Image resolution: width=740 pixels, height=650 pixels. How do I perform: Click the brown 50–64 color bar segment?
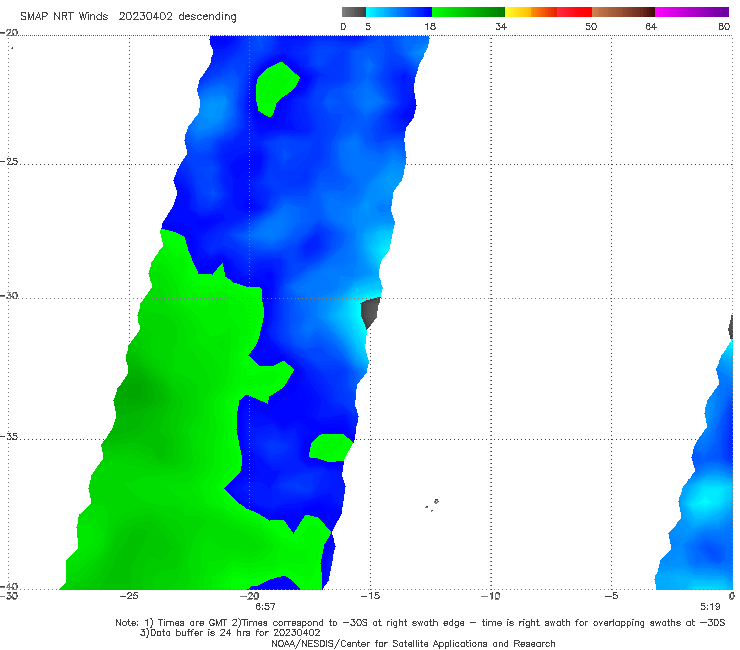tap(623, 12)
